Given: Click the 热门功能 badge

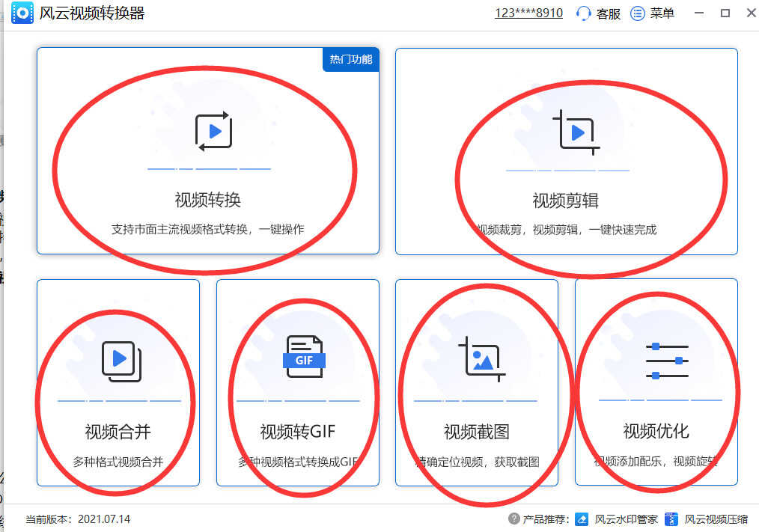Looking at the screenshot, I should pyautogui.click(x=351, y=60).
